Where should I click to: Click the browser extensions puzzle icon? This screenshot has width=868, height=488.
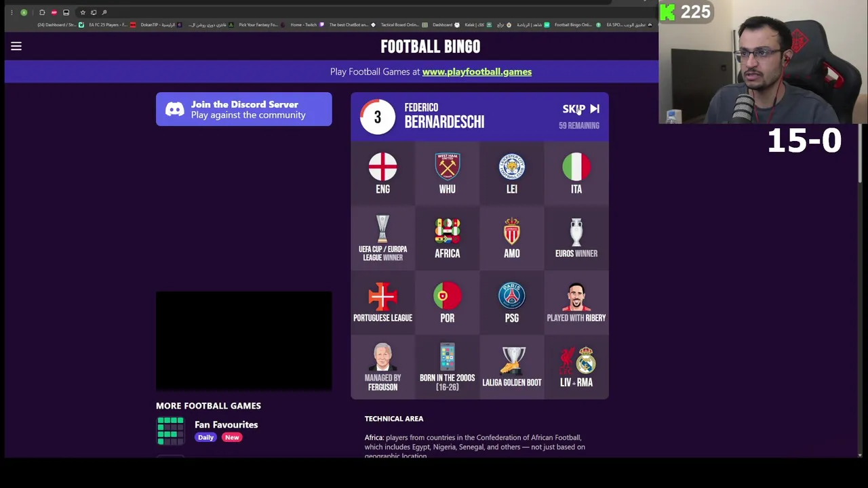click(x=42, y=12)
